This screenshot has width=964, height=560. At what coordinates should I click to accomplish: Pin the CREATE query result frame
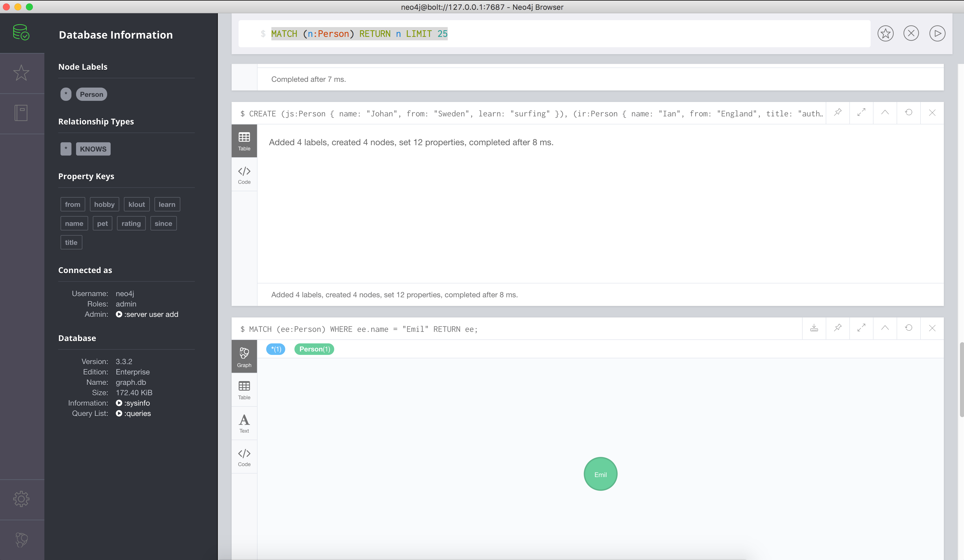[838, 112]
